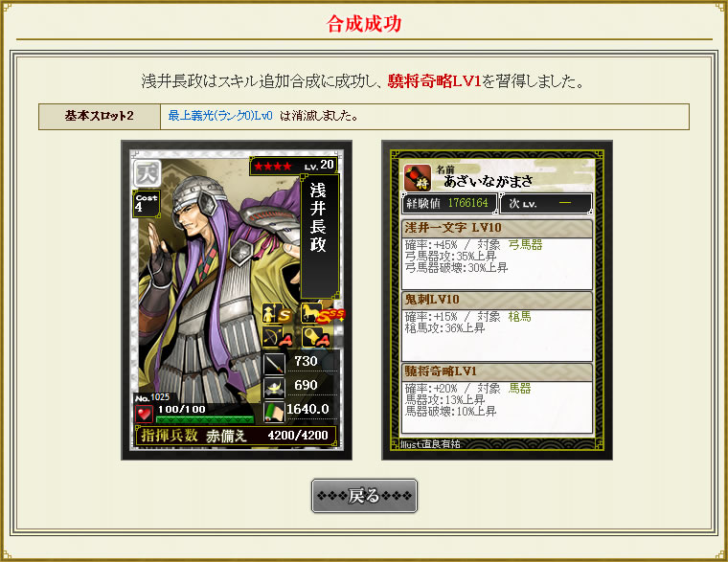Click the red heart HP icon
The width and height of the screenshot is (728, 562).
click(x=144, y=414)
